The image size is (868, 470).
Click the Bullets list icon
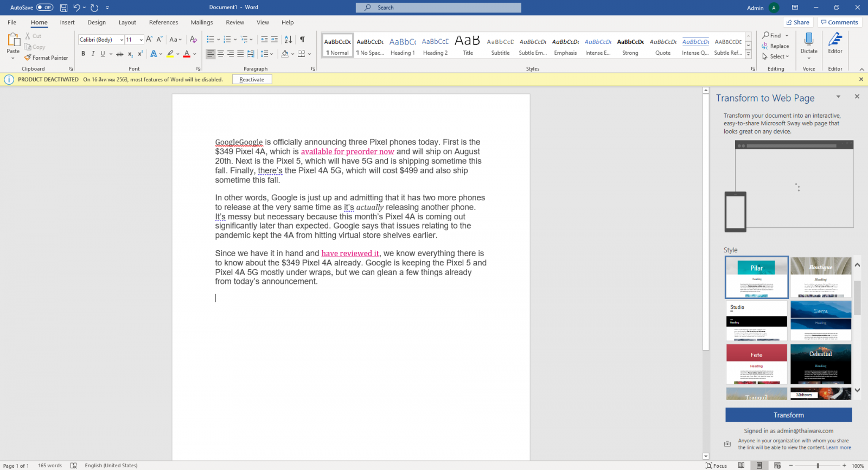coord(210,39)
